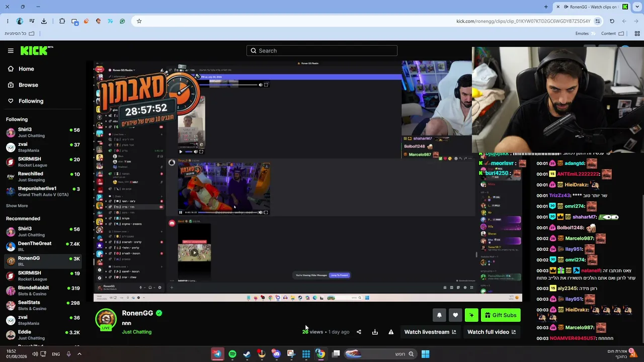This screenshot has height=362, width=644.
Task: Click the green Kick logo
Action: pyautogui.click(x=37, y=50)
